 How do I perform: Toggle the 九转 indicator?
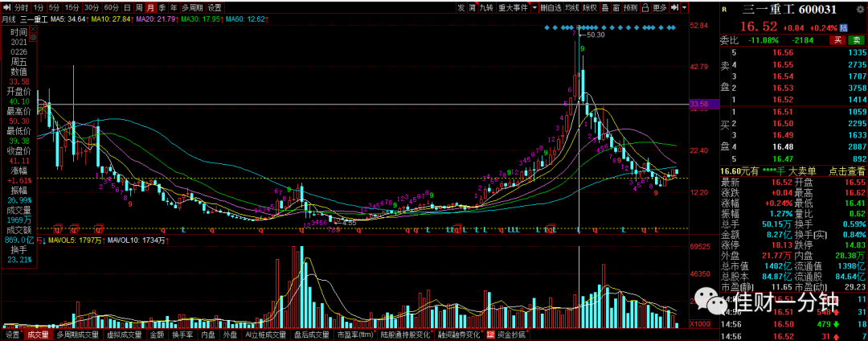coord(487,8)
